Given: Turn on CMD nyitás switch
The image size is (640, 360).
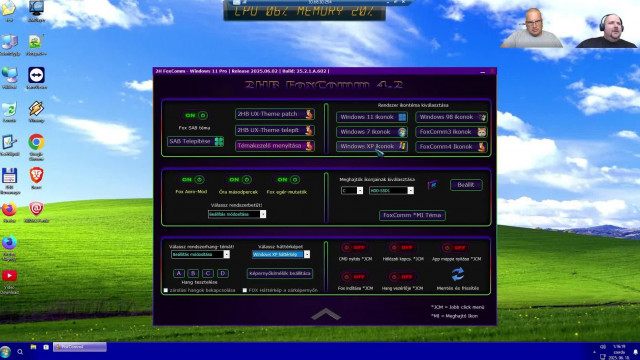Looking at the screenshot, I should coord(354,247).
